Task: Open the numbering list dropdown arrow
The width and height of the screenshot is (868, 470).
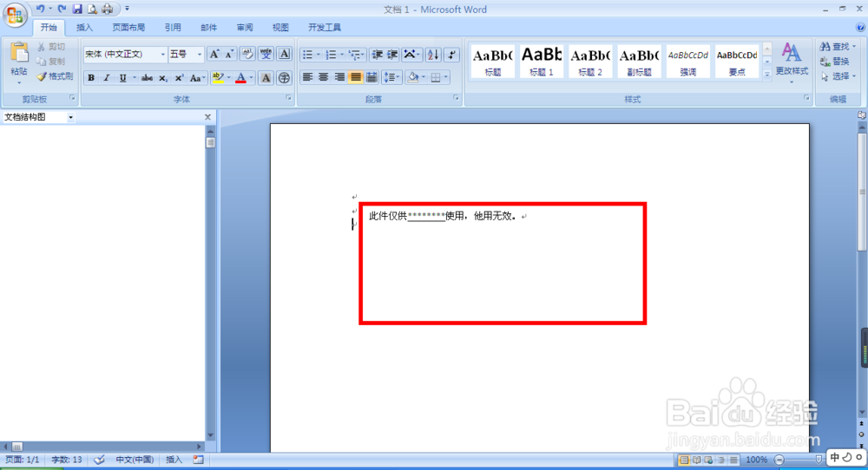Action: pos(341,54)
